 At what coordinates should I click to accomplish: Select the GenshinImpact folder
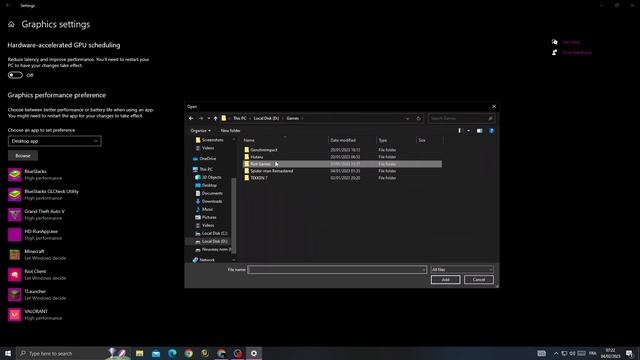coord(342,150)
